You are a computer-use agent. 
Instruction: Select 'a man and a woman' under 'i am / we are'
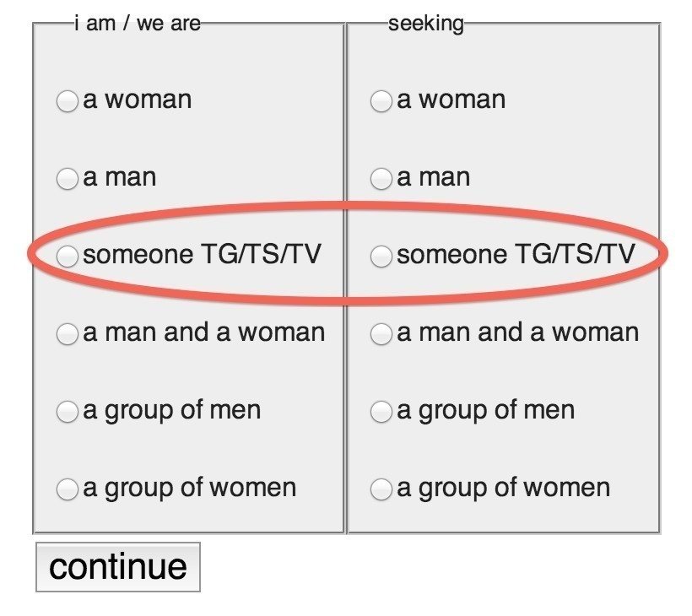pyautogui.click(x=67, y=335)
